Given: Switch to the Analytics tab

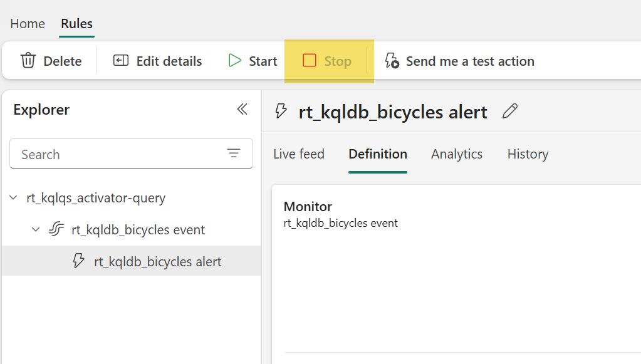Looking at the screenshot, I should pos(457,154).
